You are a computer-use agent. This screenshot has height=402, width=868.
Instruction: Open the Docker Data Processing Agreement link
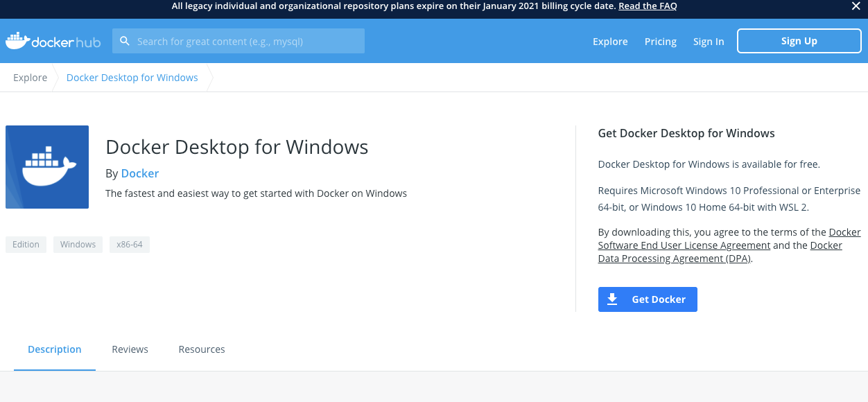coord(720,252)
